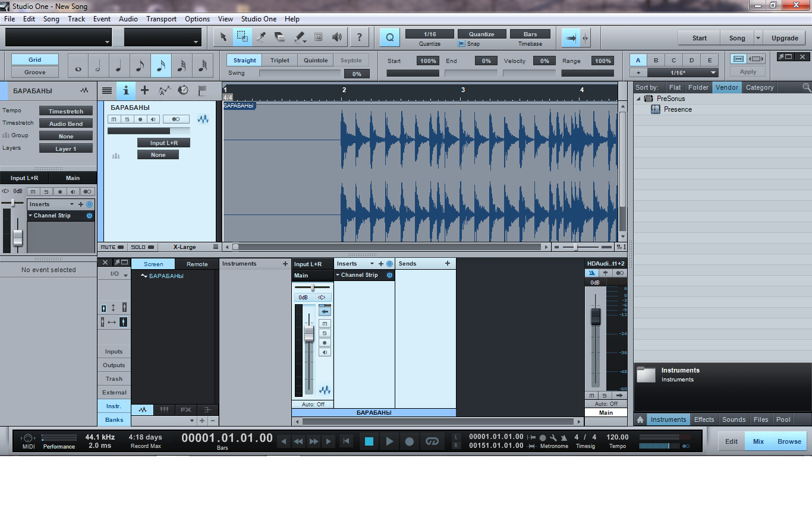Switch to Groove quantize mode
Screen dimensions: 812x505
tap(35, 72)
